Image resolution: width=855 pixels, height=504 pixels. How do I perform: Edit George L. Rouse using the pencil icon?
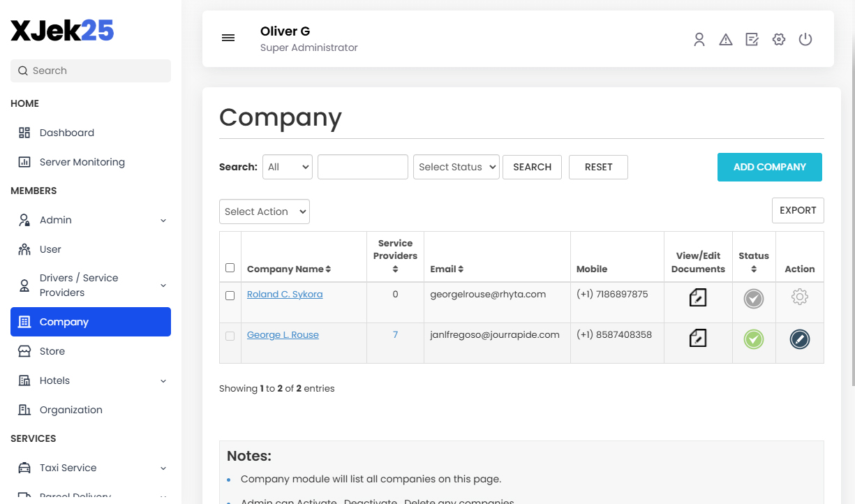pyautogui.click(x=799, y=340)
